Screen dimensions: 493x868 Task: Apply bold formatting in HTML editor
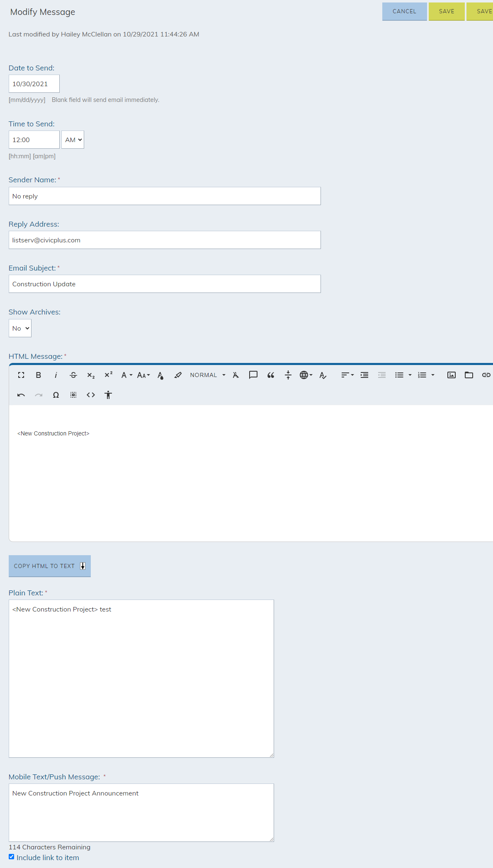click(39, 375)
